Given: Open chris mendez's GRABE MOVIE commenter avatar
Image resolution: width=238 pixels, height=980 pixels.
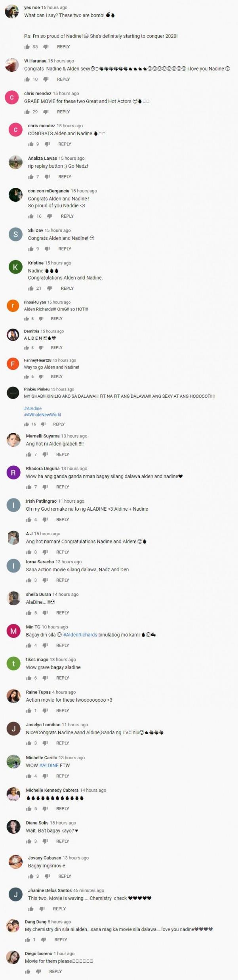Looking at the screenshot, I should click(11, 97).
